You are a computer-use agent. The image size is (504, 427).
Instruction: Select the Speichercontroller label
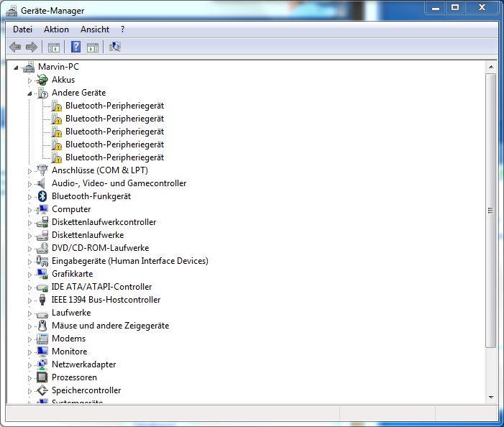(86, 390)
